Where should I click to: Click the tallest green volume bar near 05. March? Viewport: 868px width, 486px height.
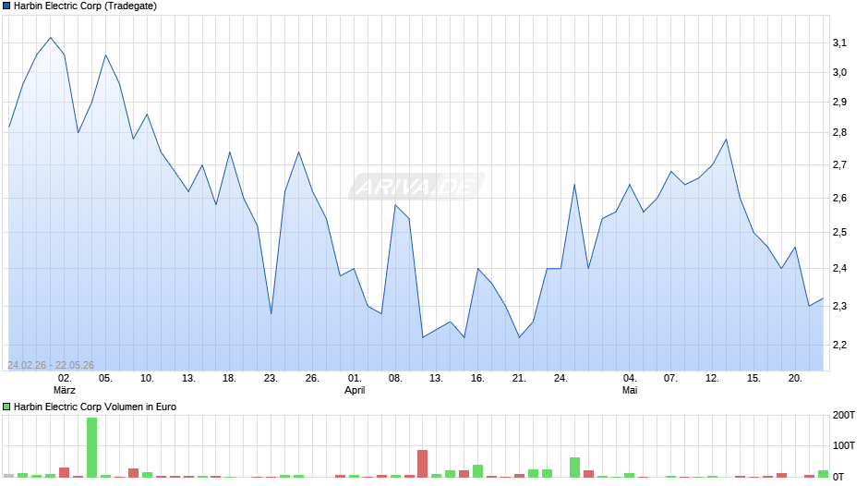(x=92, y=447)
